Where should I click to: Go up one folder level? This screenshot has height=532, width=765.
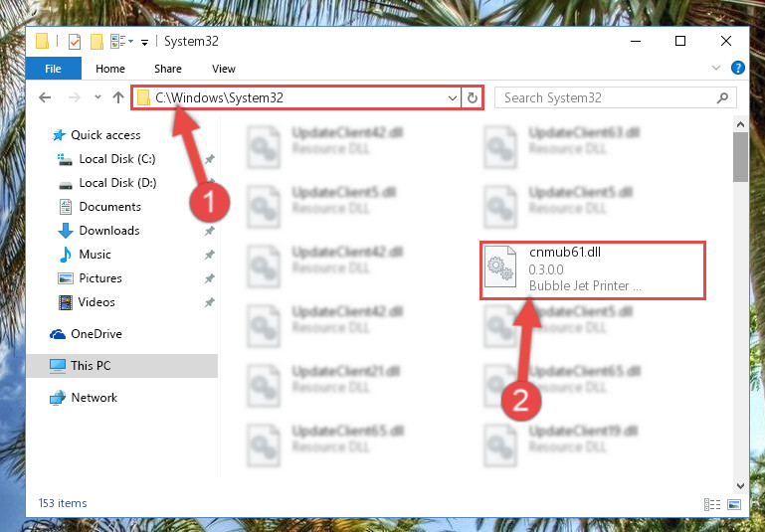[x=118, y=97]
